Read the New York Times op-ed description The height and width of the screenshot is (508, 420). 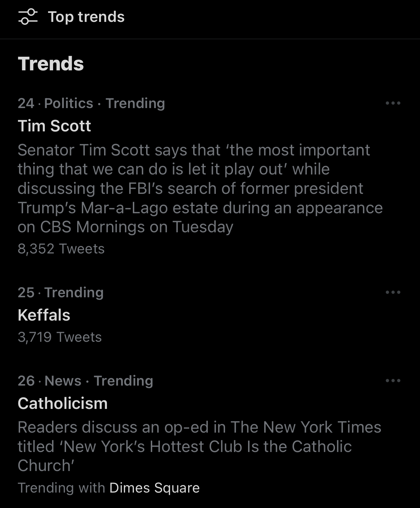(199, 446)
